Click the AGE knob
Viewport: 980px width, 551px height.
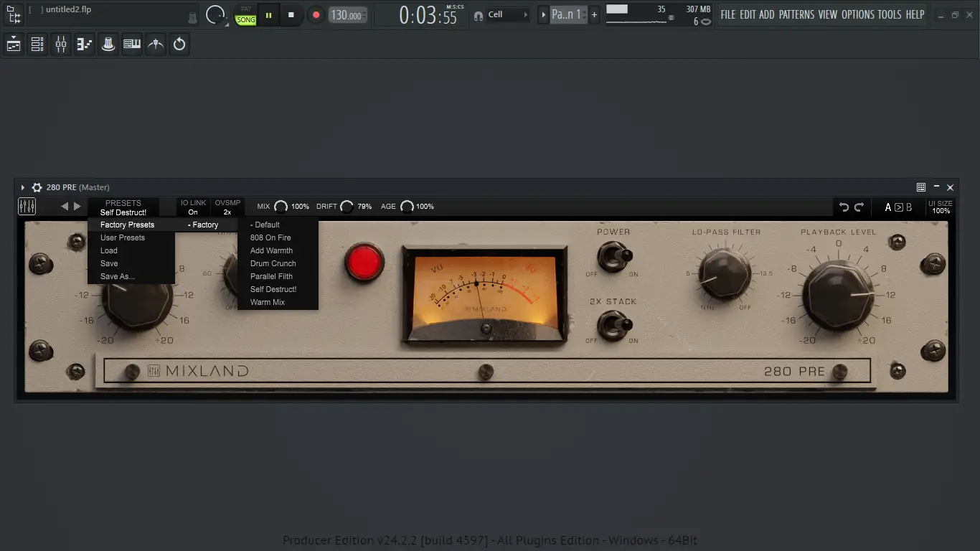pyautogui.click(x=407, y=207)
